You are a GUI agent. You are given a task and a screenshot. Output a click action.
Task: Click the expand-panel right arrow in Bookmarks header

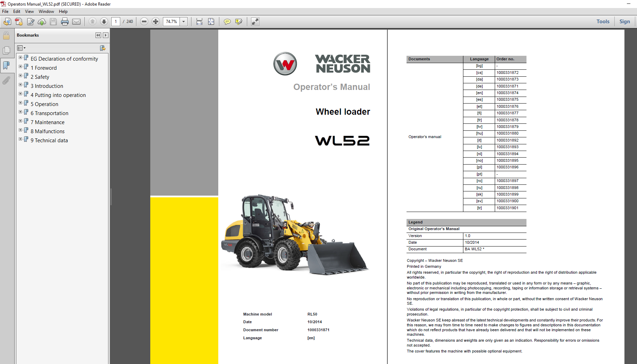(x=105, y=35)
